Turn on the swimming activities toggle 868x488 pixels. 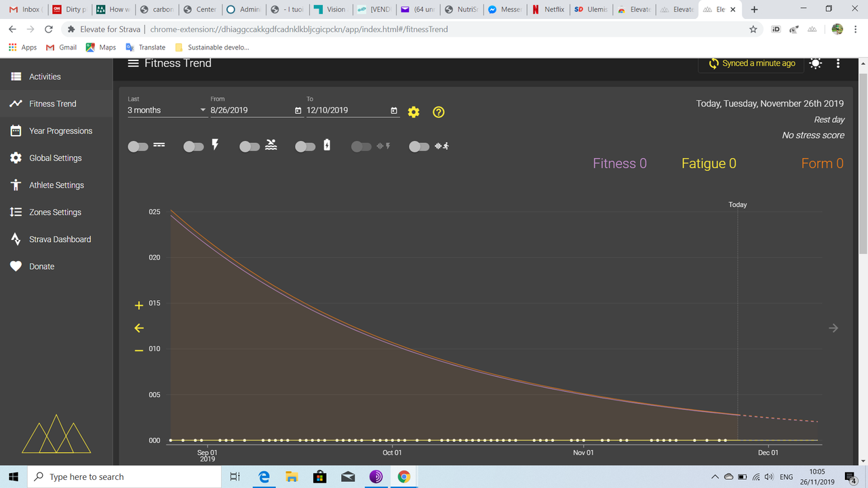pyautogui.click(x=250, y=146)
